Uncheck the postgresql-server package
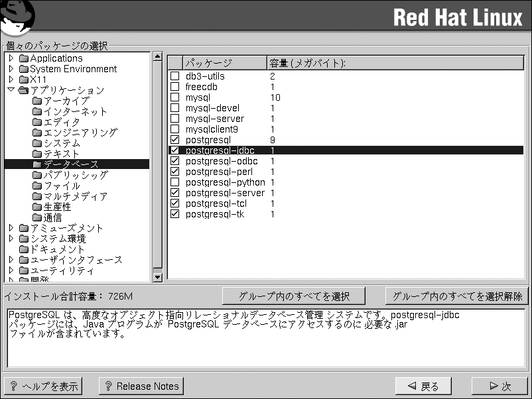Screen dimensions: 532x399 pos(174,193)
